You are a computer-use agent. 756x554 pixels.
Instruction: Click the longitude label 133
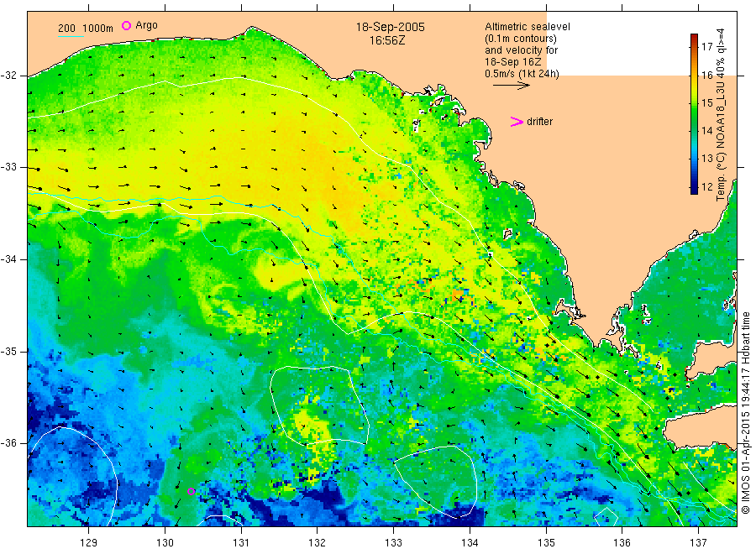(x=393, y=543)
